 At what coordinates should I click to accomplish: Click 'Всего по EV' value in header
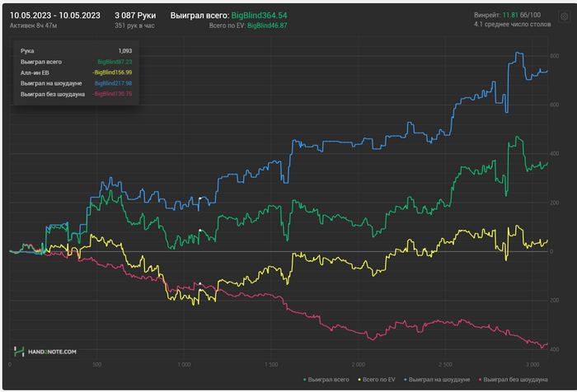pyautogui.click(x=249, y=26)
